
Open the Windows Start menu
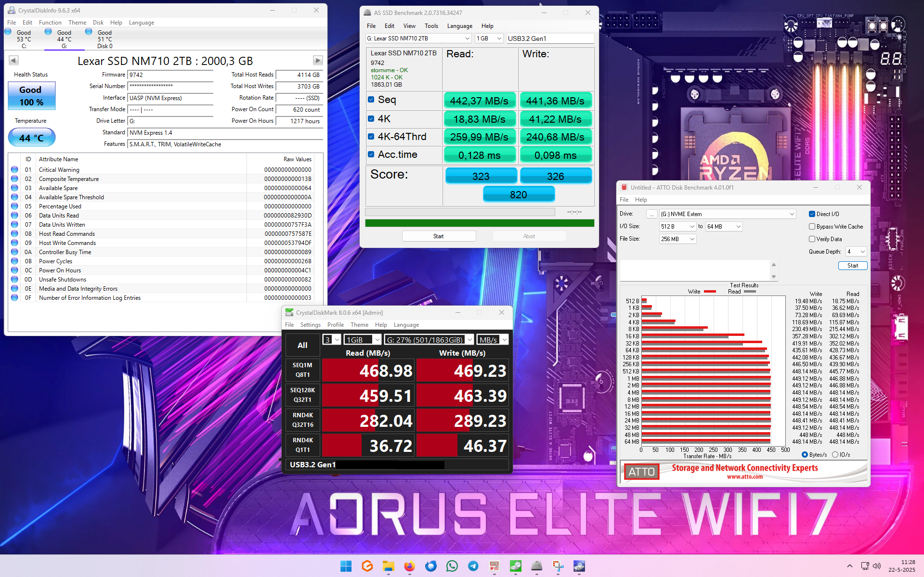346,566
